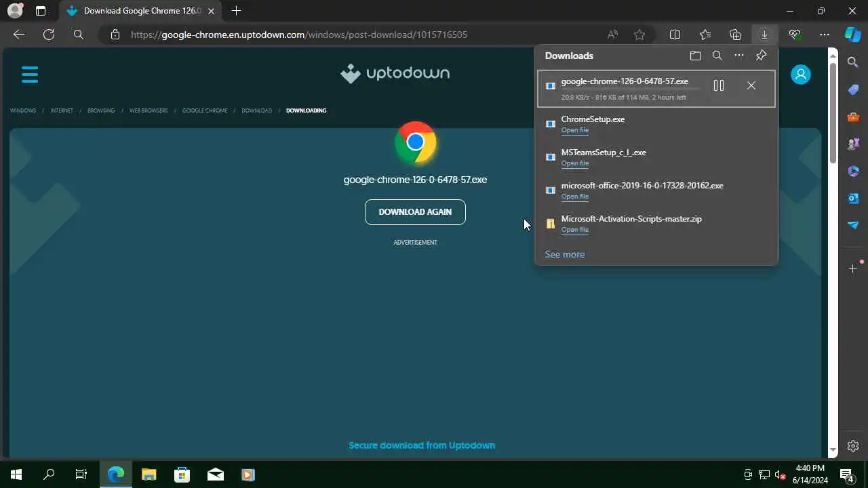868x488 pixels.
Task: Open more options in Downloads panel
Action: [x=739, y=56]
